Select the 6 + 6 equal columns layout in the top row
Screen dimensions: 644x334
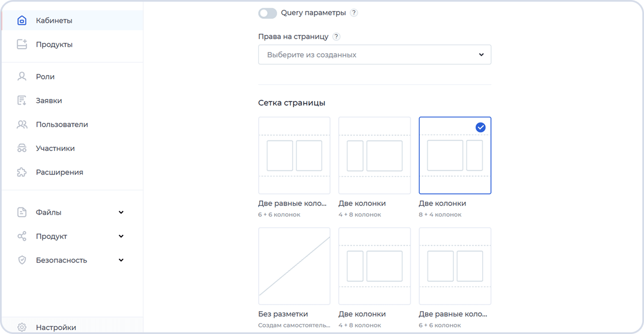coord(294,156)
